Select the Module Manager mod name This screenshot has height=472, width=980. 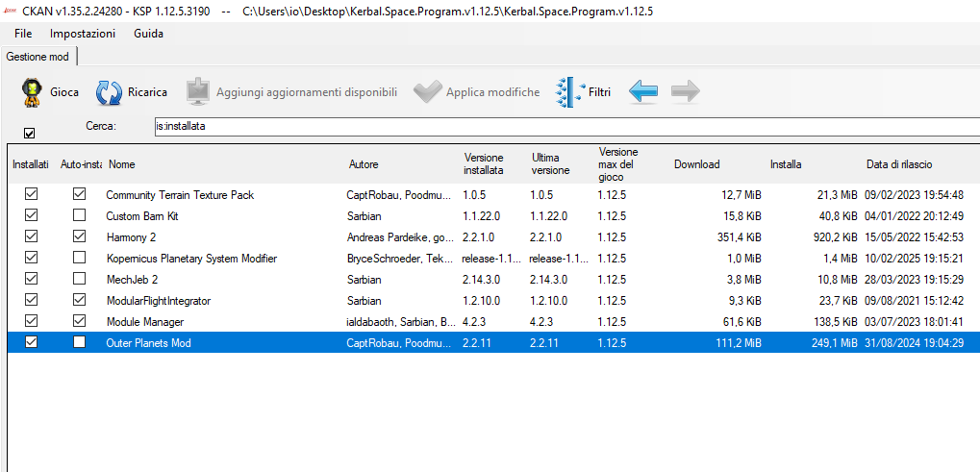click(144, 322)
